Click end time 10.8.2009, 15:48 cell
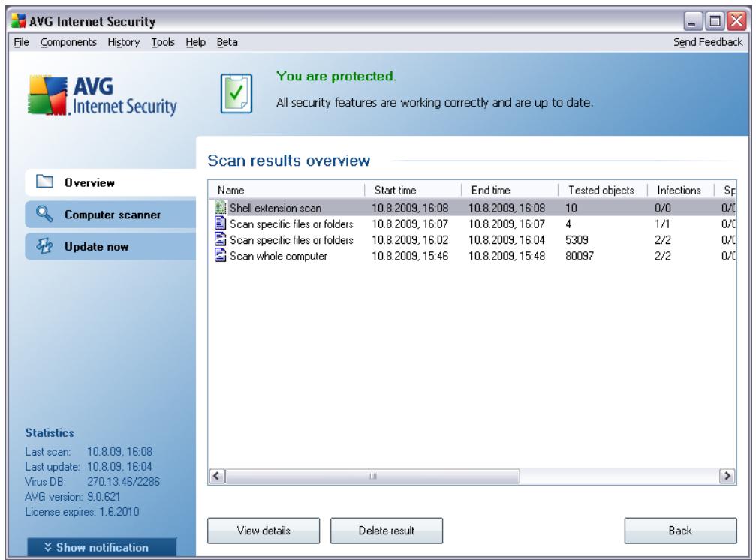Viewport: 756px width, 560px height. 507,256
